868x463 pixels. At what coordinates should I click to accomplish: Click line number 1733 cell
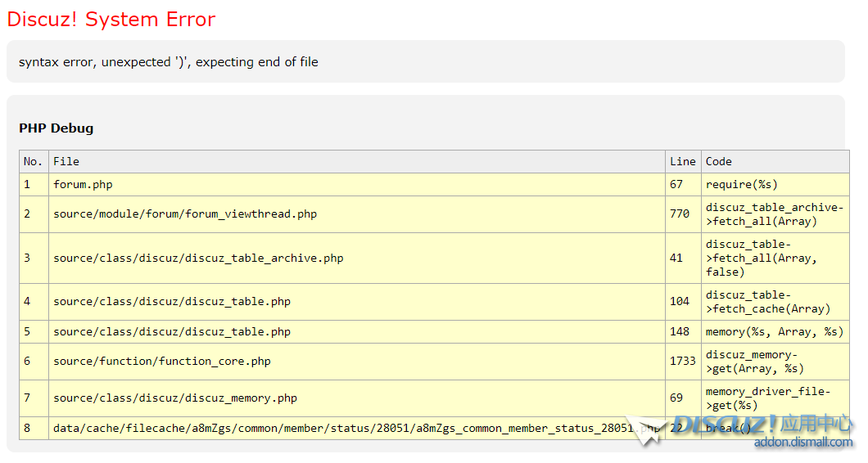click(682, 362)
